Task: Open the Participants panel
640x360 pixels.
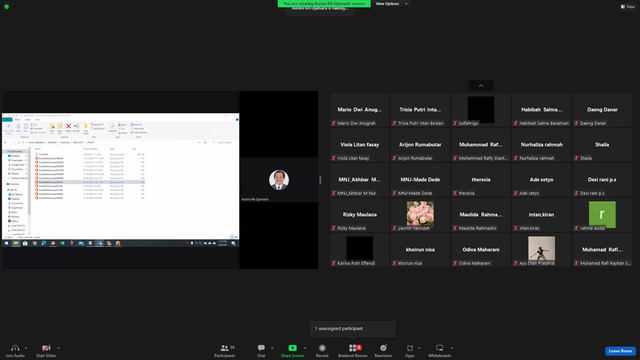Action: (x=225, y=351)
